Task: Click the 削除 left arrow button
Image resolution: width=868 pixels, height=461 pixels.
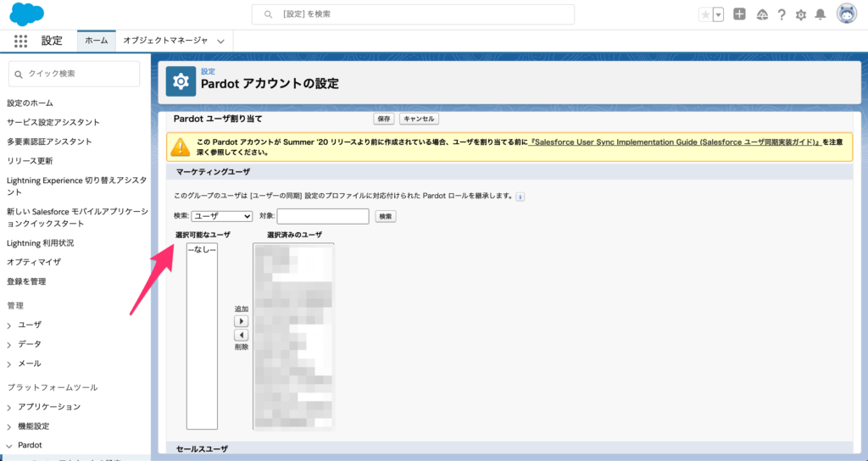Action: click(x=242, y=336)
